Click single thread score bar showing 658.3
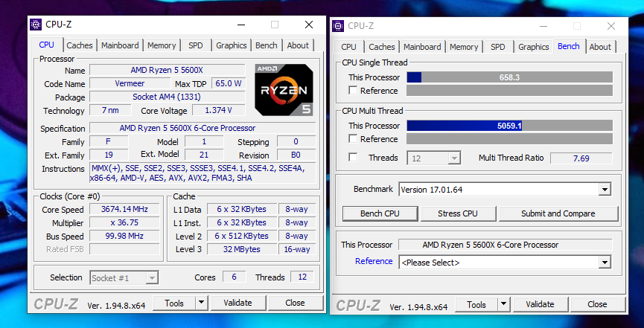The width and height of the screenshot is (644, 328). tap(509, 77)
